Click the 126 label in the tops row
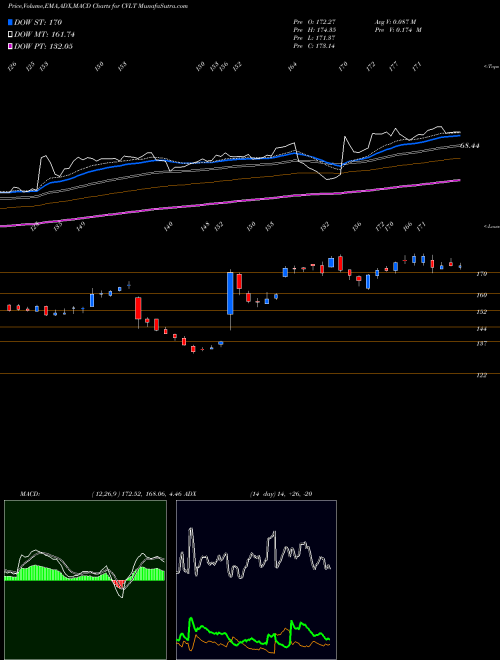Screen dimensions: 500x660 pos(12,67)
